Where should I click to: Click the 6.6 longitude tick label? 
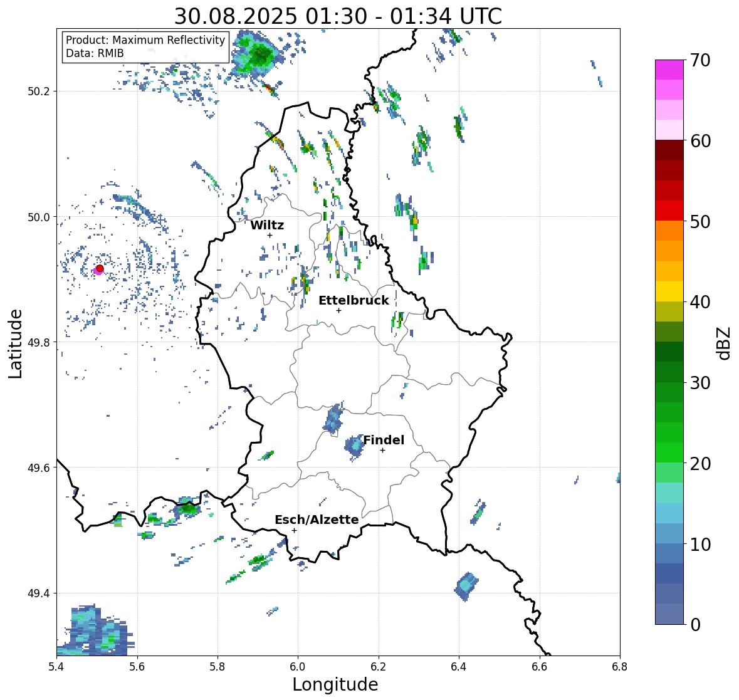coord(539,666)
